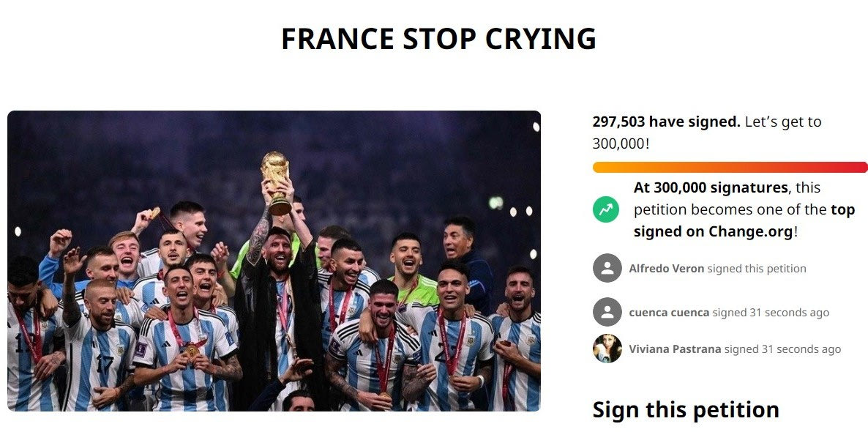The width and height of the screenshot is (868, 432).
Task: Click "signed this petition" beside Alfredo Veron
Action: click(x=757, y=269)
